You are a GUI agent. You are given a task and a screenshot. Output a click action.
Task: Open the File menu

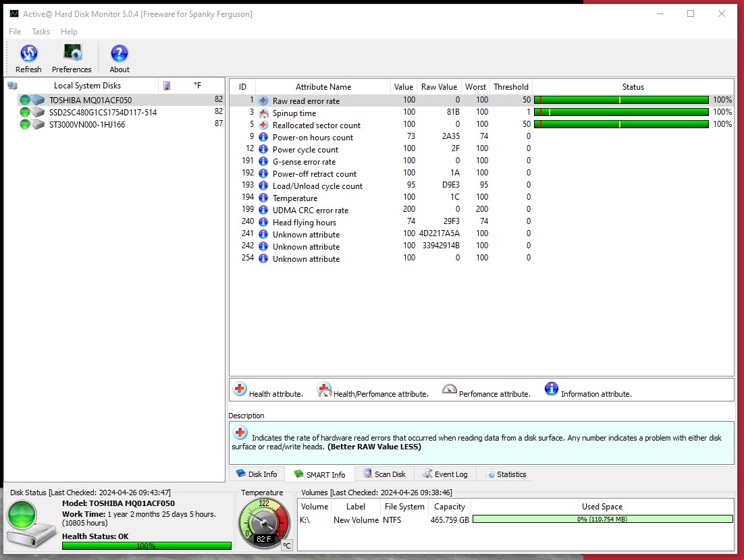(x=15, y=32)
